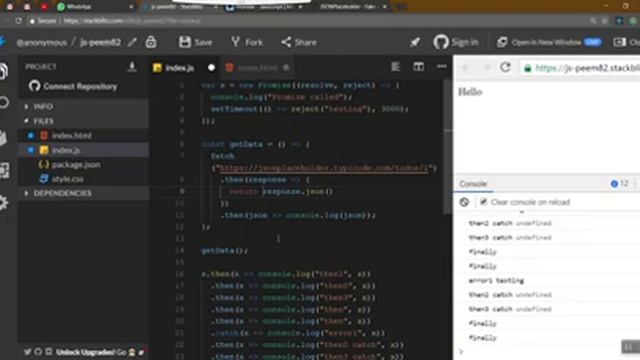640x360 pixels.
Task: Click format document icon in editor toolbar
Action: (395, 67)
